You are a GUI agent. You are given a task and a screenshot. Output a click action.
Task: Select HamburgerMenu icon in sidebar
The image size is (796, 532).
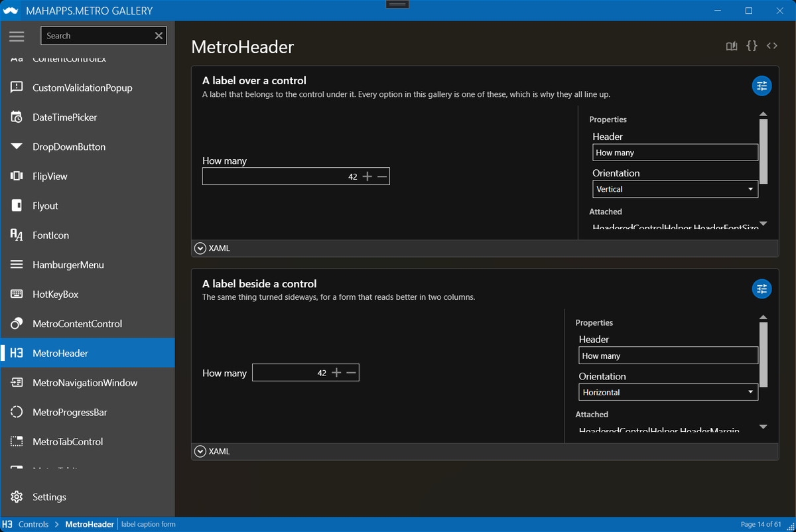[x=17, y=265]
